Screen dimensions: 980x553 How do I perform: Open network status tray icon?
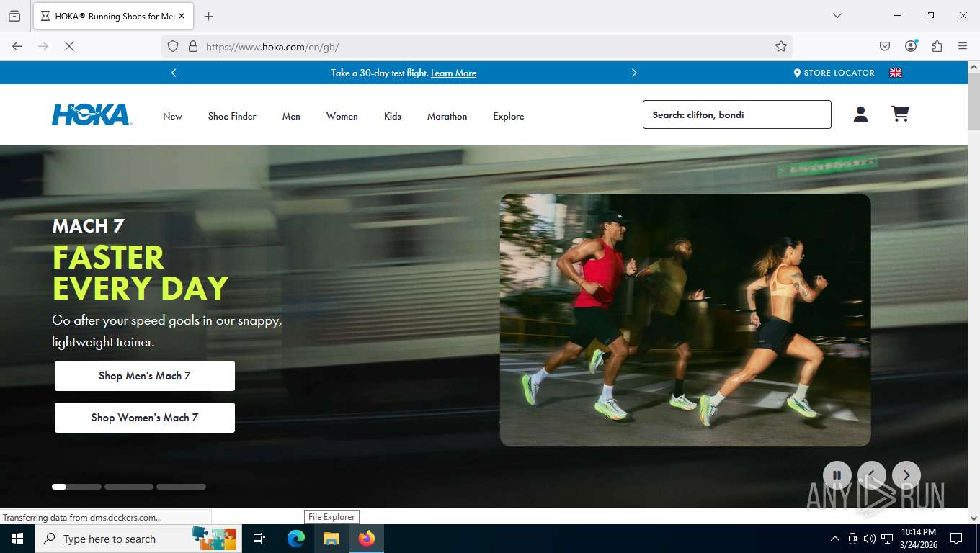tap(887, 539)
